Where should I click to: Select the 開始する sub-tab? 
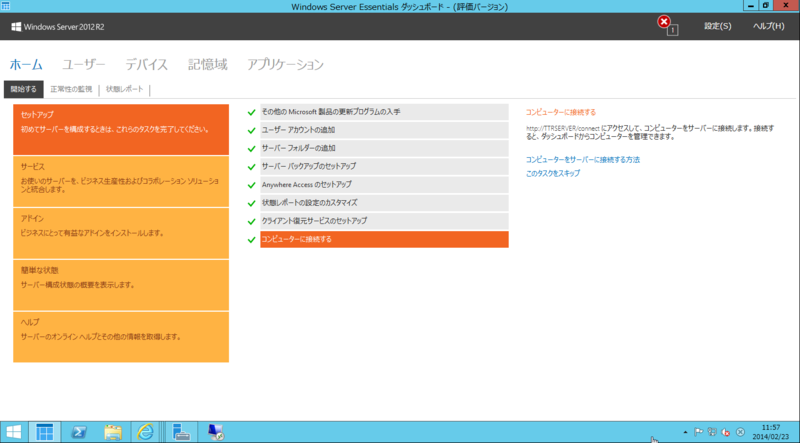[x=23, y=89]
